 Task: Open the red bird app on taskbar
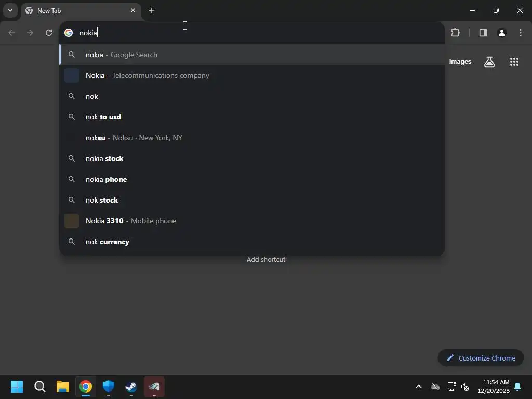pyautogui.click(x=154, y=387)
